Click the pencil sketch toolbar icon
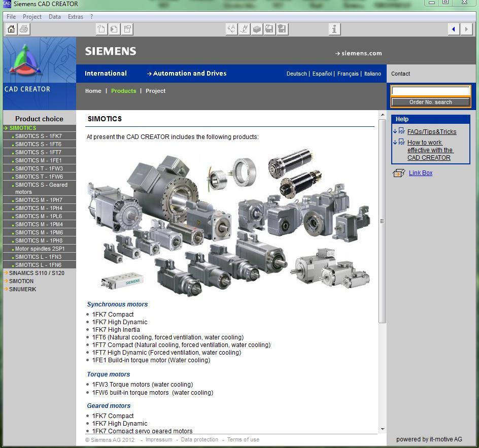Image resolution: width=479 pixels, height=448 pixels. coord(245,29)
